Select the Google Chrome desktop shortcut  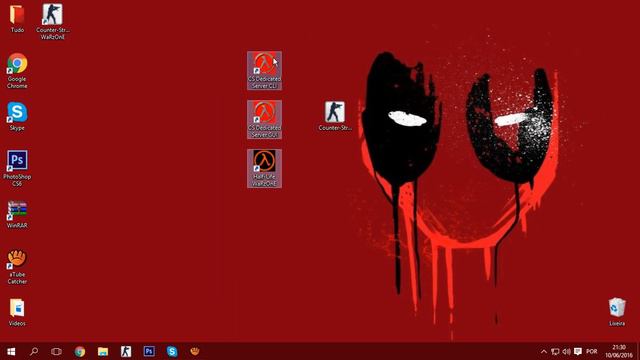point(17,70)
